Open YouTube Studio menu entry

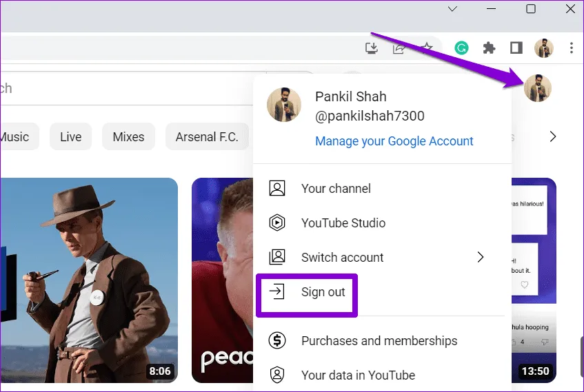pos(343,223)
